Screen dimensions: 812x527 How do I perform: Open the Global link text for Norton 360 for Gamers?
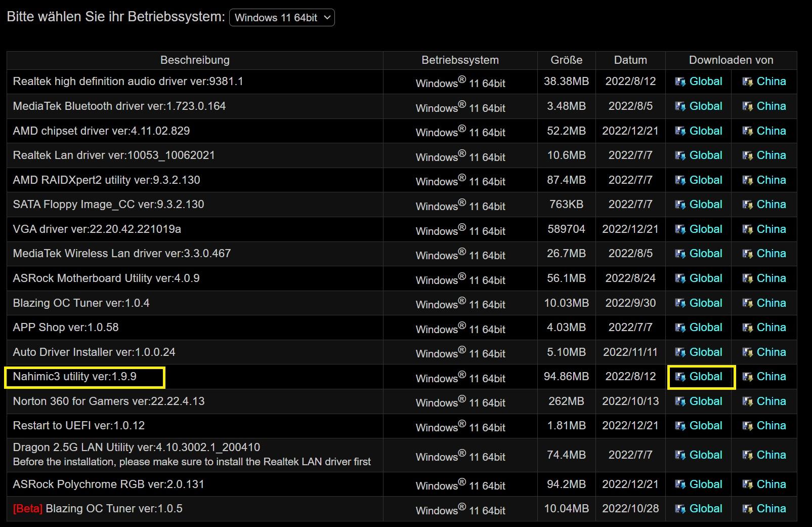706,401
